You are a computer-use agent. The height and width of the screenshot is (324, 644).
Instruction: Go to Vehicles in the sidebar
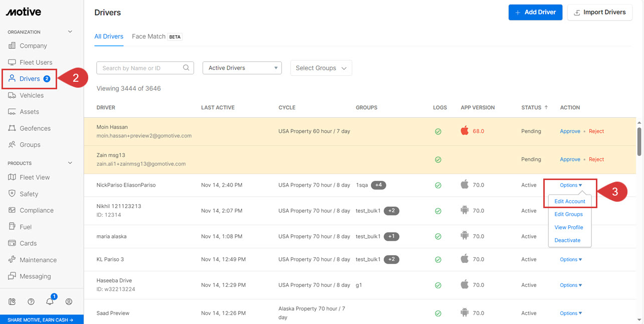27,95
